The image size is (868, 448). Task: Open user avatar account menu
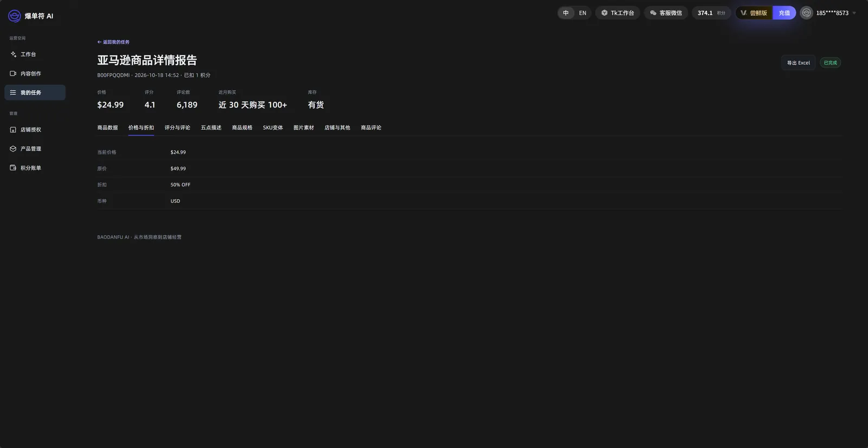[807, 13]
